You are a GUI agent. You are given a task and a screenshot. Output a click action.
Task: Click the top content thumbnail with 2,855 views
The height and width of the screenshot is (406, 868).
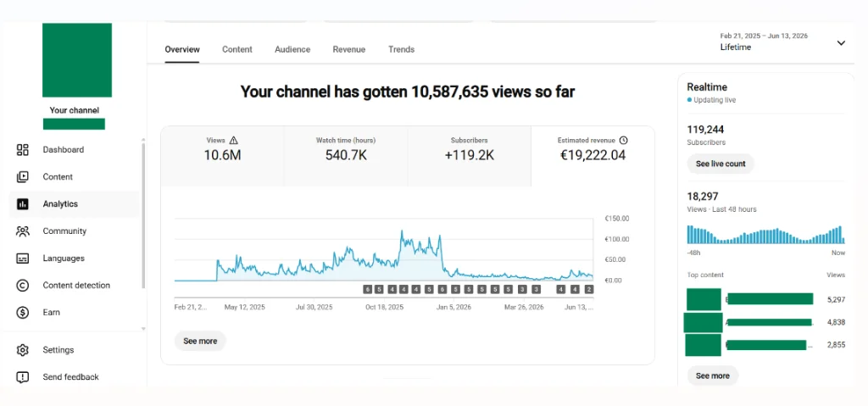703,345
